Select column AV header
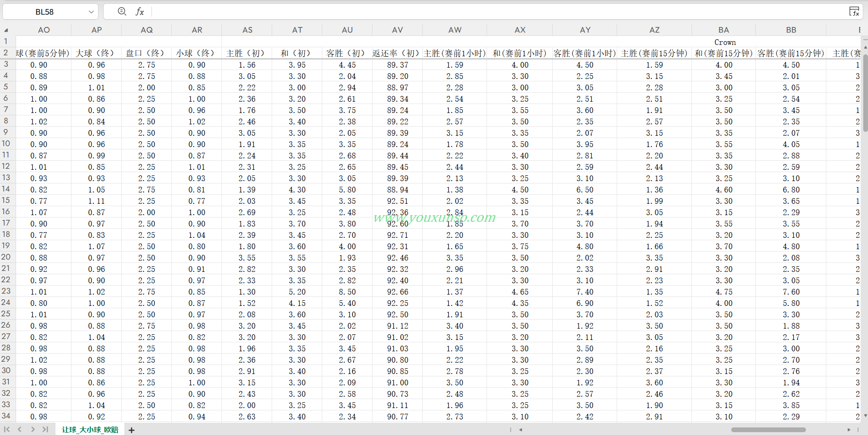 (398, 30)
